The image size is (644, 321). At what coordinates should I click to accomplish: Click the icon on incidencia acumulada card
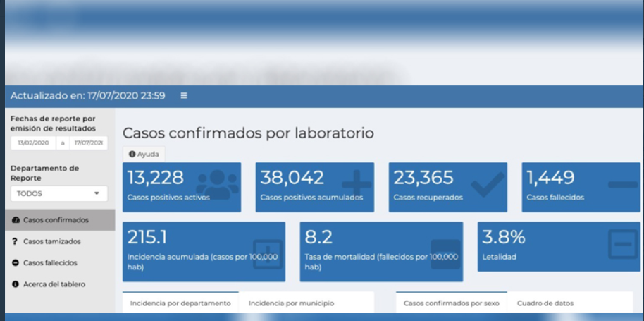267,253
